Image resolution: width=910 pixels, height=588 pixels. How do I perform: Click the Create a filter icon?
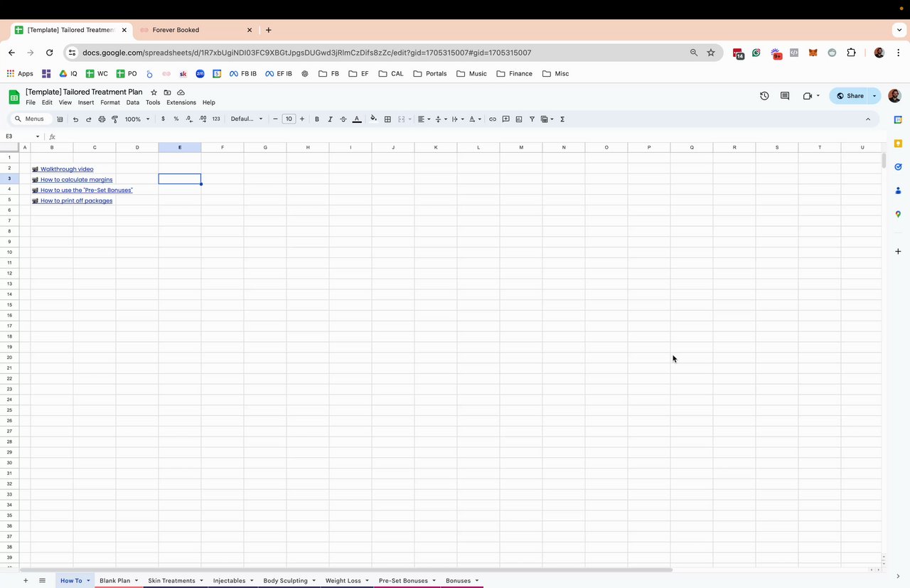pos(532,119)
